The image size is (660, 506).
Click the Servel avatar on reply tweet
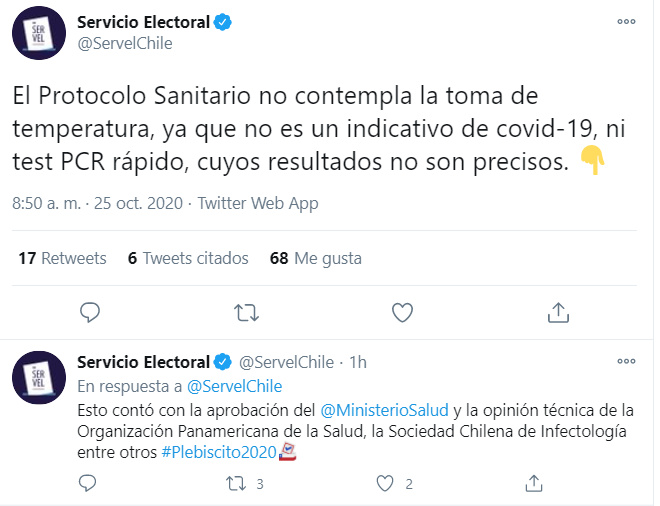[39, 378]
